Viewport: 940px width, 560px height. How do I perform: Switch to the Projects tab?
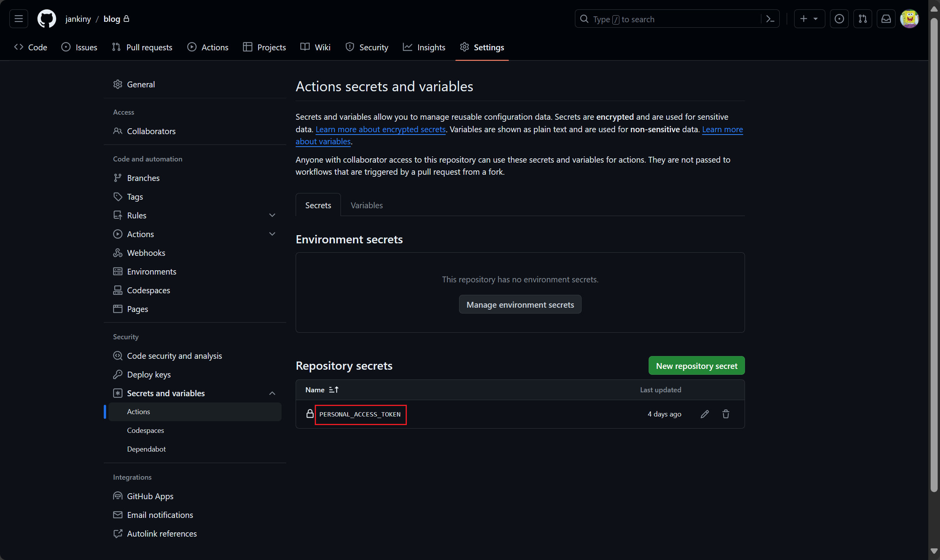point(264,47)
